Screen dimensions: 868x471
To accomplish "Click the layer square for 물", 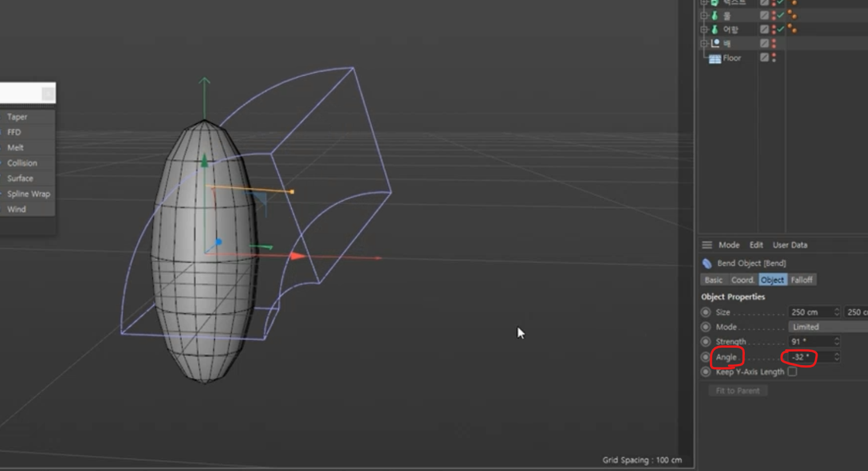I will pos(765,15).
